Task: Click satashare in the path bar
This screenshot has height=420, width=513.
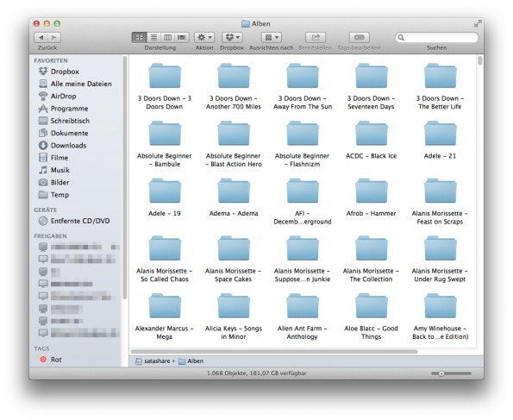Action: click(153, 361)
